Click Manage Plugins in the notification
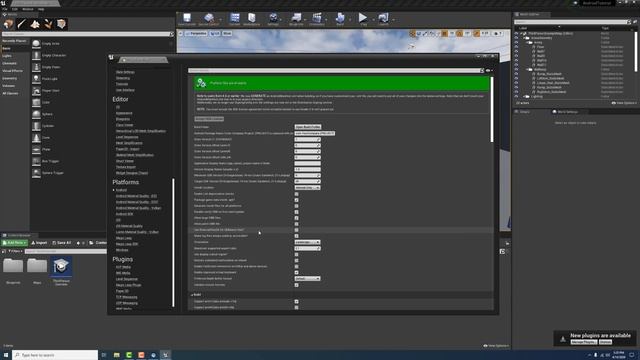 pos(584,342)
